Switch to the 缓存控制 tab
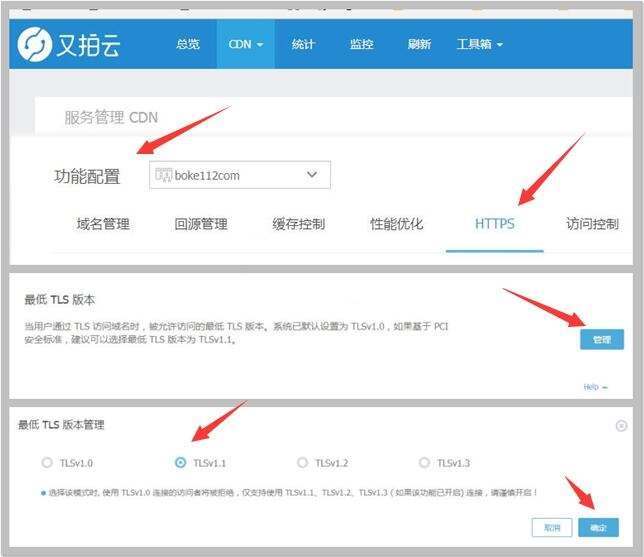 click(299, 224)
